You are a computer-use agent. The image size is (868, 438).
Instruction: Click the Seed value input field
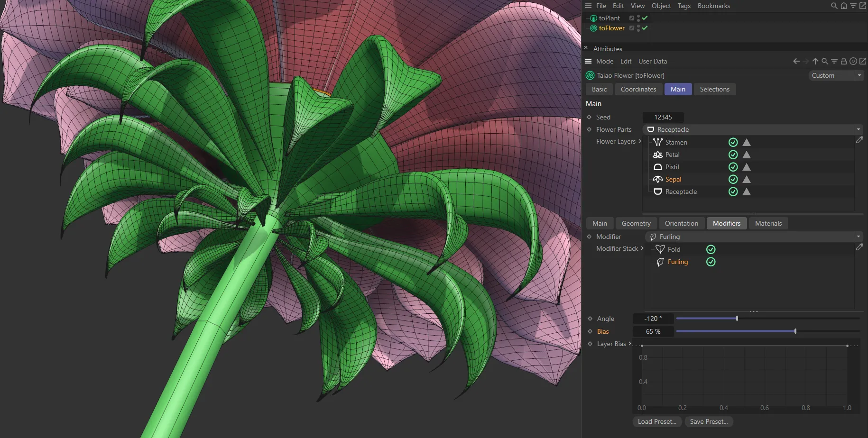[662, 117]
